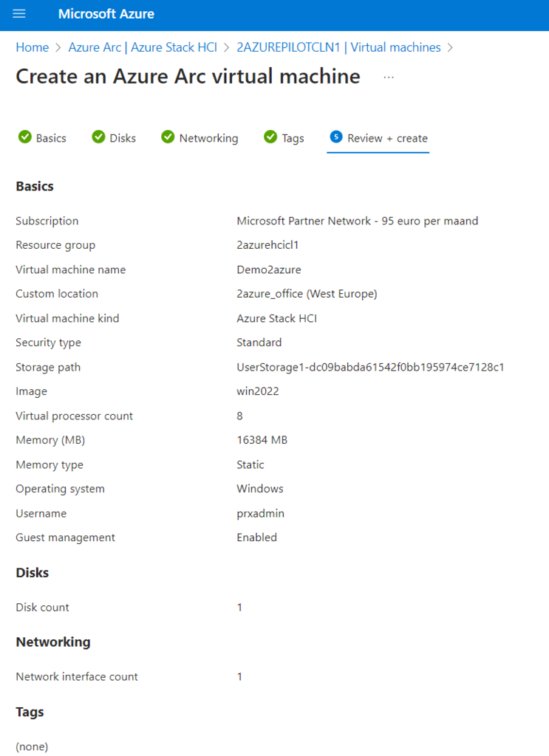
Task: Click the green checkmark on Basics tab
Action: 25,137
